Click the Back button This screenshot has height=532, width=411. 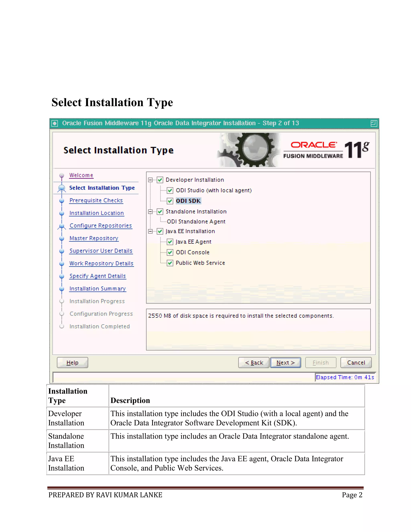point(254,363)
